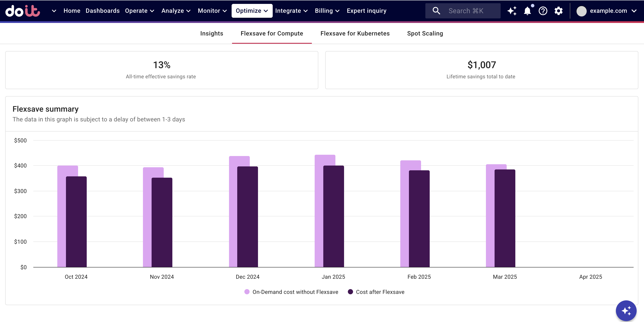Screen dimensions: 644x322
Task: Open the settings gear
Action: [x=559, y=11]
